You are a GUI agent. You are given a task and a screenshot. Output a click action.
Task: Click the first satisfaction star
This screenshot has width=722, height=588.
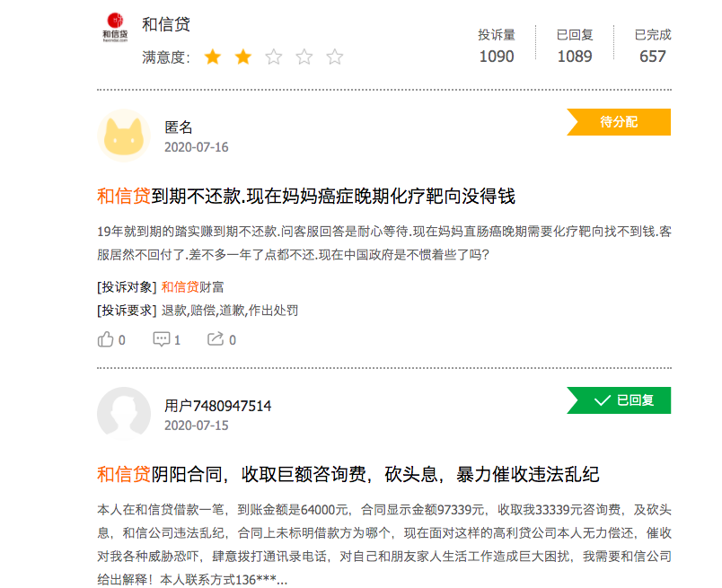click(213, 57)
